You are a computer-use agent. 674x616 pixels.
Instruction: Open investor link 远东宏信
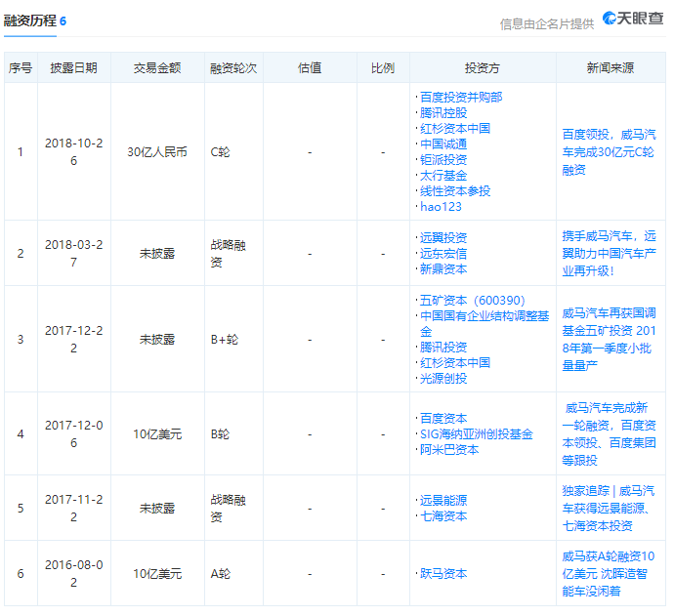[x=443, y=254]
